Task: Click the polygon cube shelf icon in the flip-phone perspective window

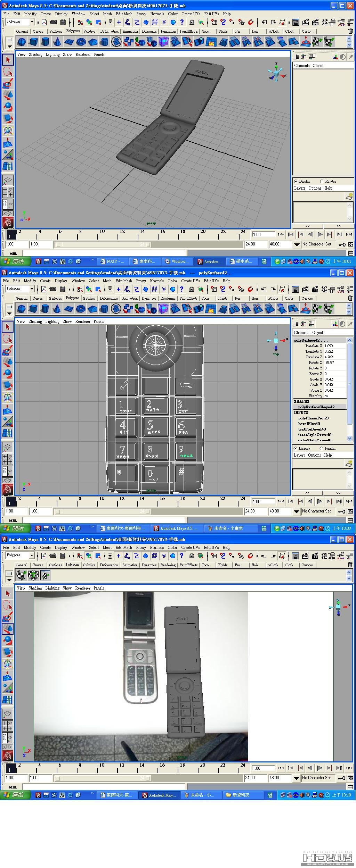Action: point(33,42)
